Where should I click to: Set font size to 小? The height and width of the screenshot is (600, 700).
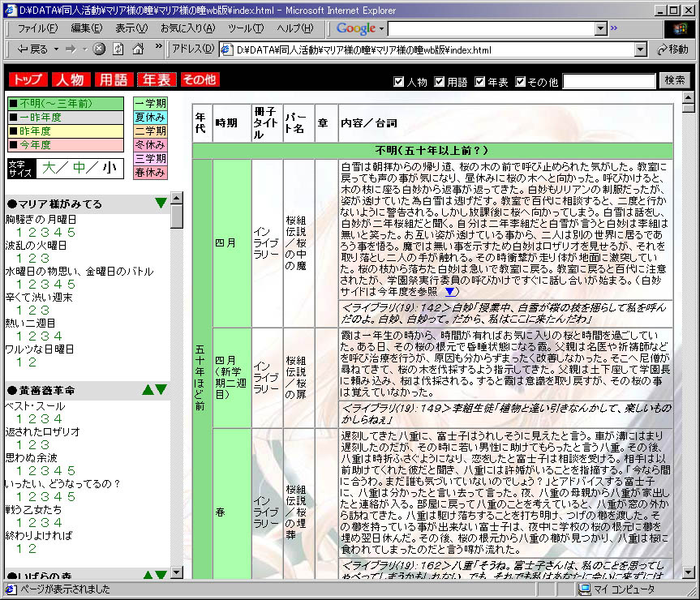pyautogui.click(x=110, y=168)
